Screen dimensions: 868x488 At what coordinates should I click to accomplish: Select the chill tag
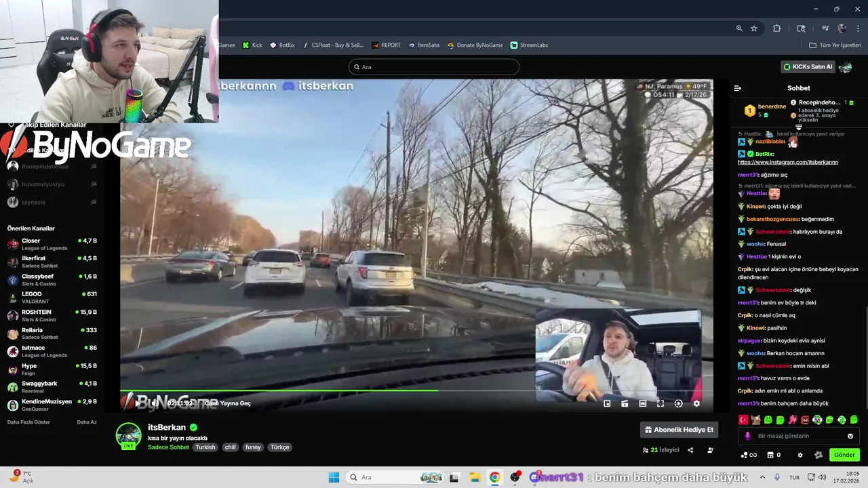(x=230, y=447)
